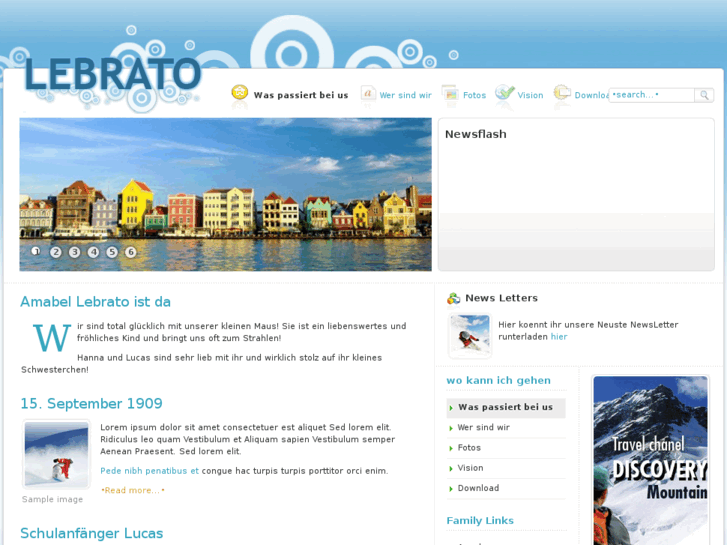727x545 pixels.
Task: Click the snowboarder sample image thumbnail
Action: coord(56,455)
